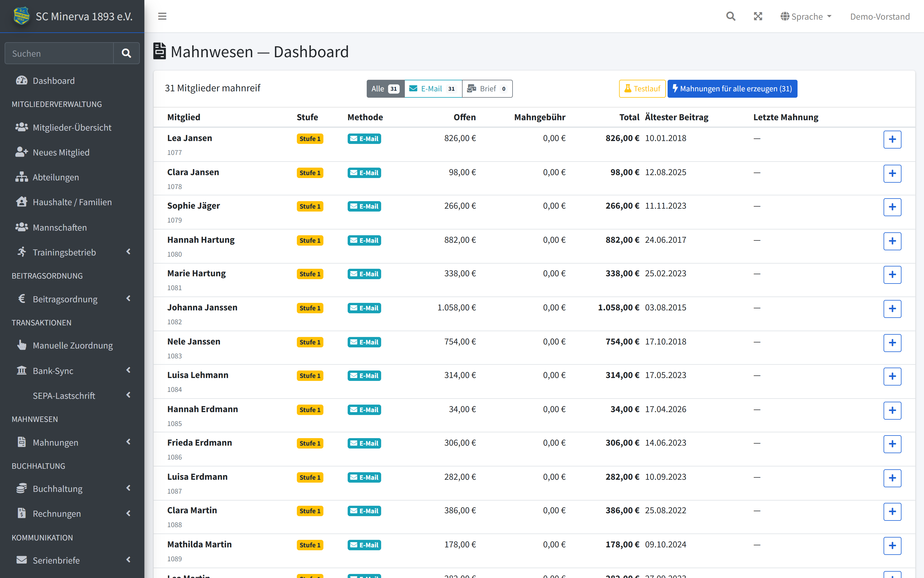Toggle the hamburger sidebar menu icon

[x=162, y=16]
